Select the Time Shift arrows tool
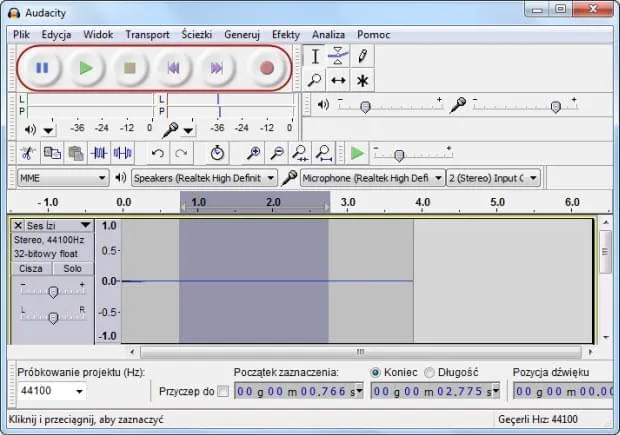 [338, 80]
